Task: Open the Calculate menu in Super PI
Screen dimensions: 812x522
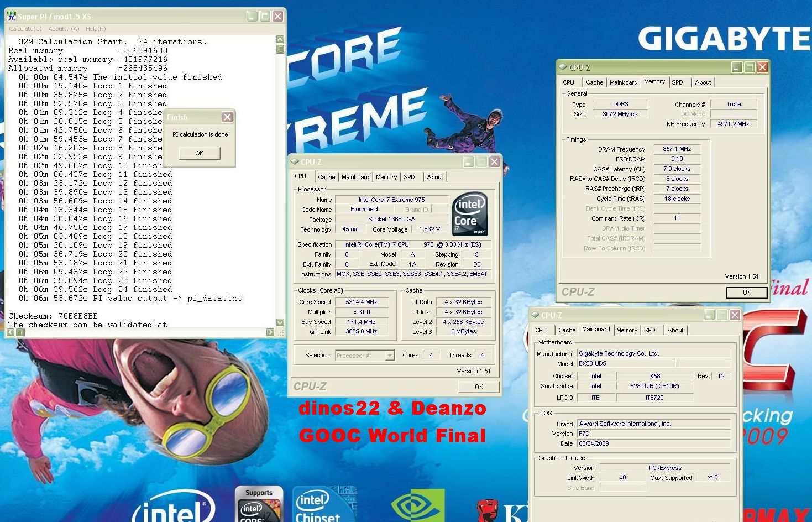Action: 25,29
